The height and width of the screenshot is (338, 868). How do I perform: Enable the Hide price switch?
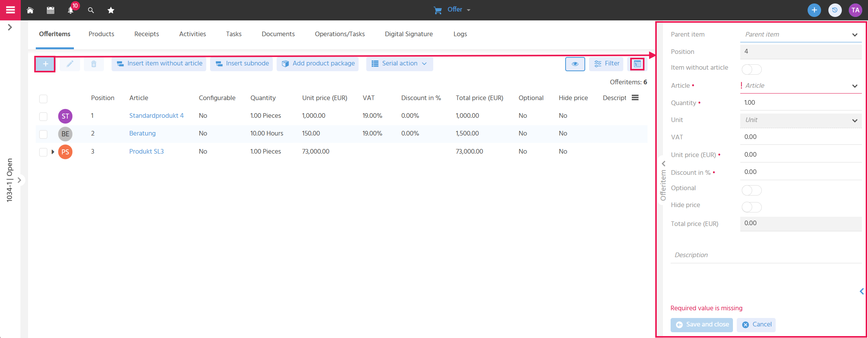(x=751, y=207)
